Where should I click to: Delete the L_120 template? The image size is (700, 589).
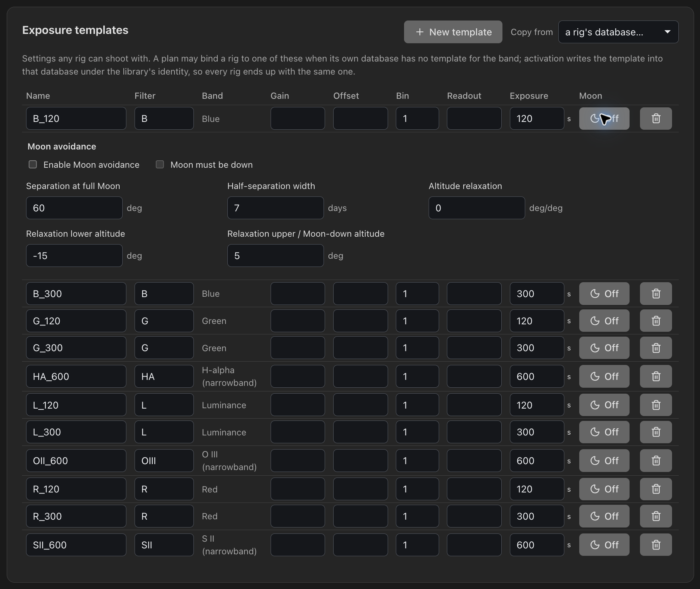(x=656, y=405)
